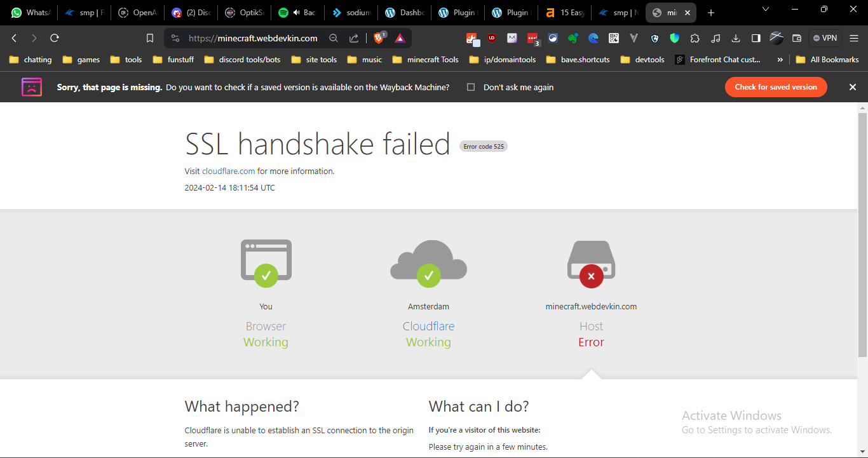The image size is (868, 458).
Task: Mute audio on the Spotify tab
Action: tap(297, 12)
